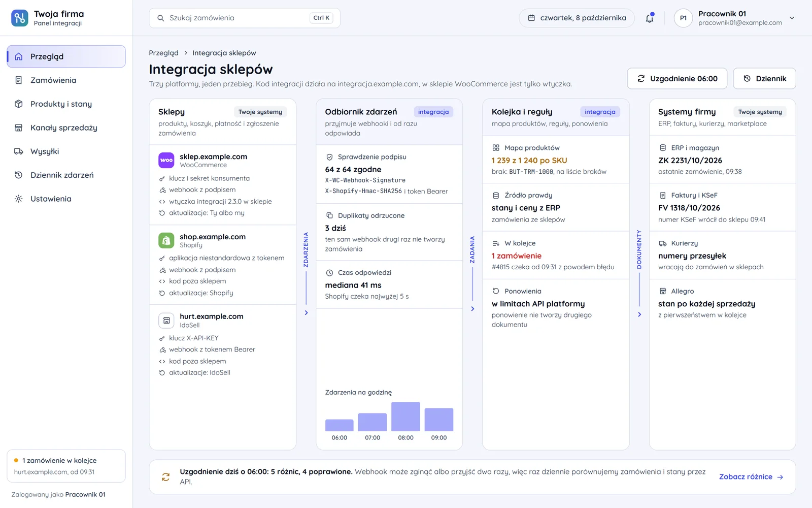Click the P1 user avatar

[683, 18]
